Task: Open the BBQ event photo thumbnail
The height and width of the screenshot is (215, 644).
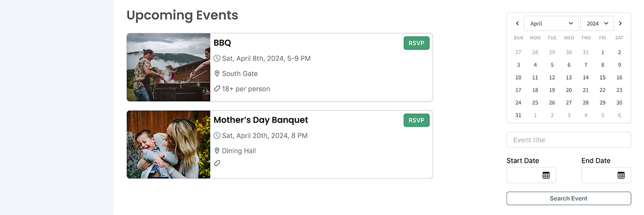Action: click(x=169, y=67)
